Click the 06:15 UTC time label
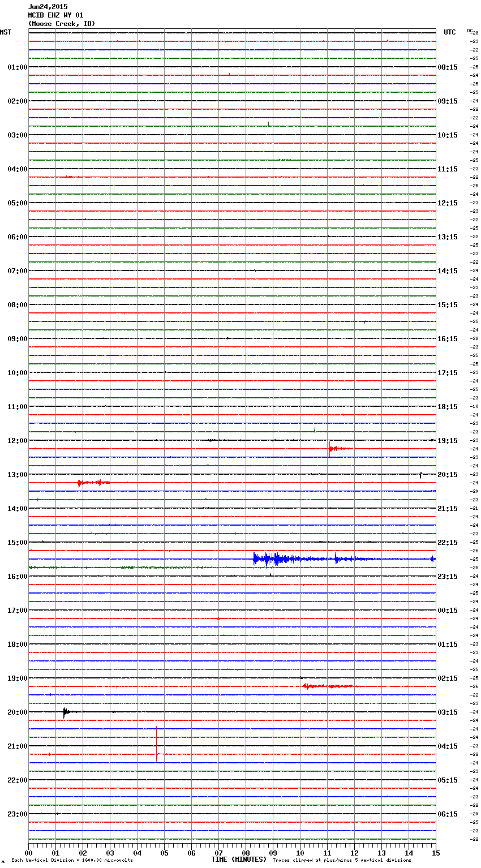This screenshot has height=868, width=481. click(x=448, y=814)
